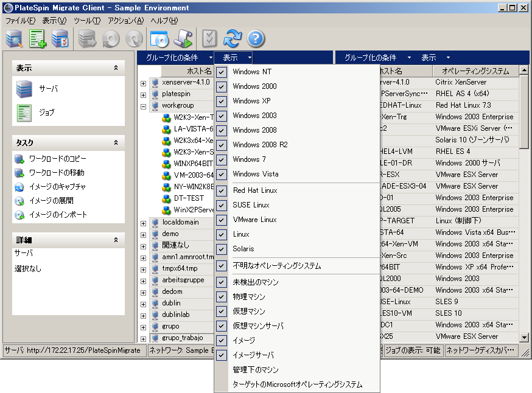This screenshot has width=532, height=393.
Task: Click the discover server details toolbar icon
Action: click(x=14, y=39)
